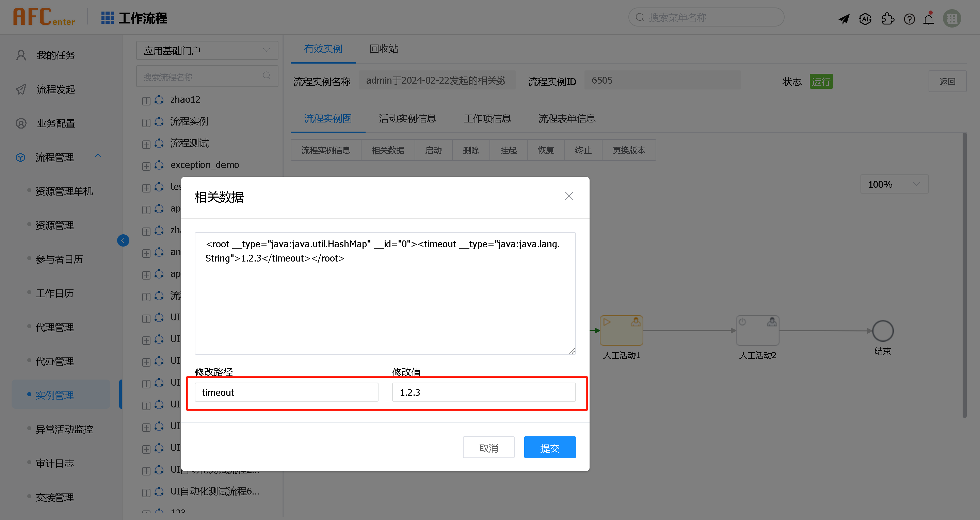Click the workflow icon beside exception_demo
The height and width of the screenshot is (520, 980).
(x=159, y=165)
